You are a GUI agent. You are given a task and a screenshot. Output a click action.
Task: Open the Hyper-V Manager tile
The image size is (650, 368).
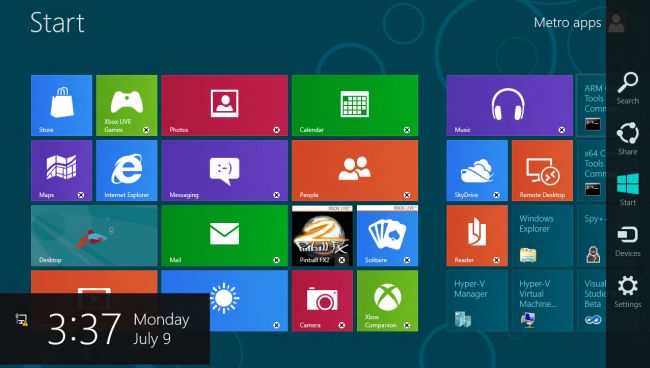pos(477,301)
